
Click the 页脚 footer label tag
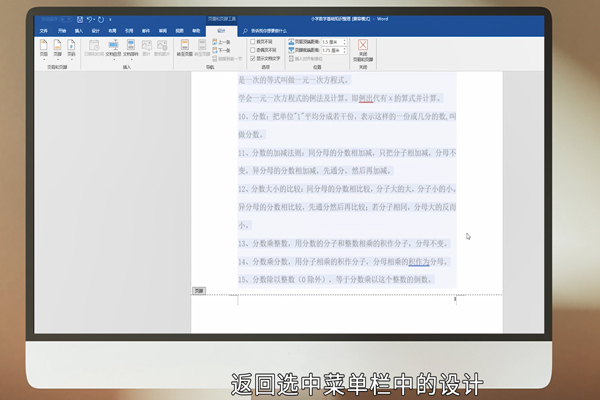click(199, 291)
